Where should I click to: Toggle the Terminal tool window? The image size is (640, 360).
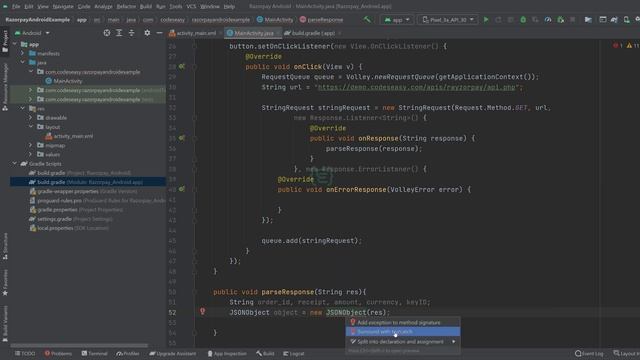click(x=94, y=353)
